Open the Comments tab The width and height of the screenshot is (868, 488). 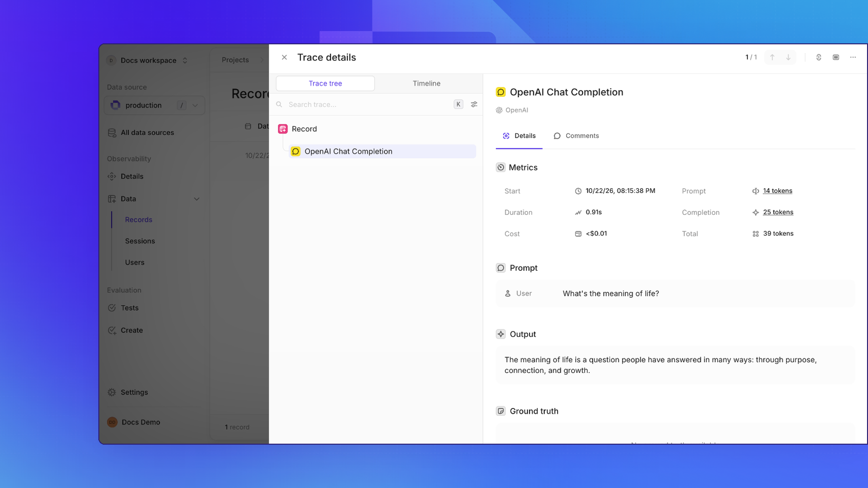tap(576, 136)
